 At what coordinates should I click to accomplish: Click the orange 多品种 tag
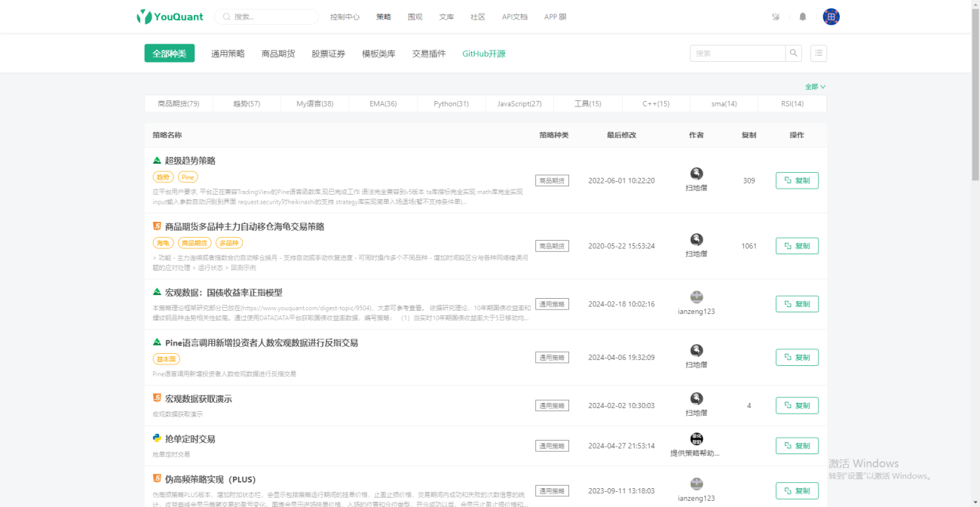(x=229, y=243)
